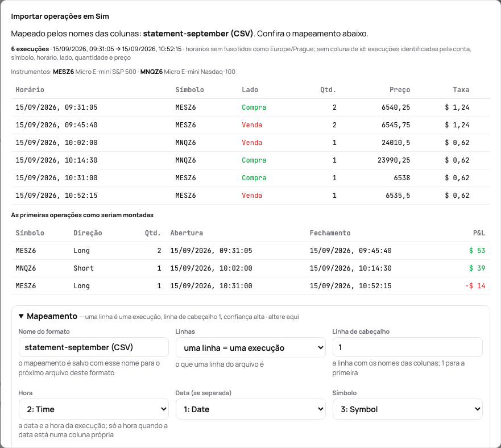
Task: Click the $ 1,24 fee on the 09:31:05 row
Action: (457, 107)
